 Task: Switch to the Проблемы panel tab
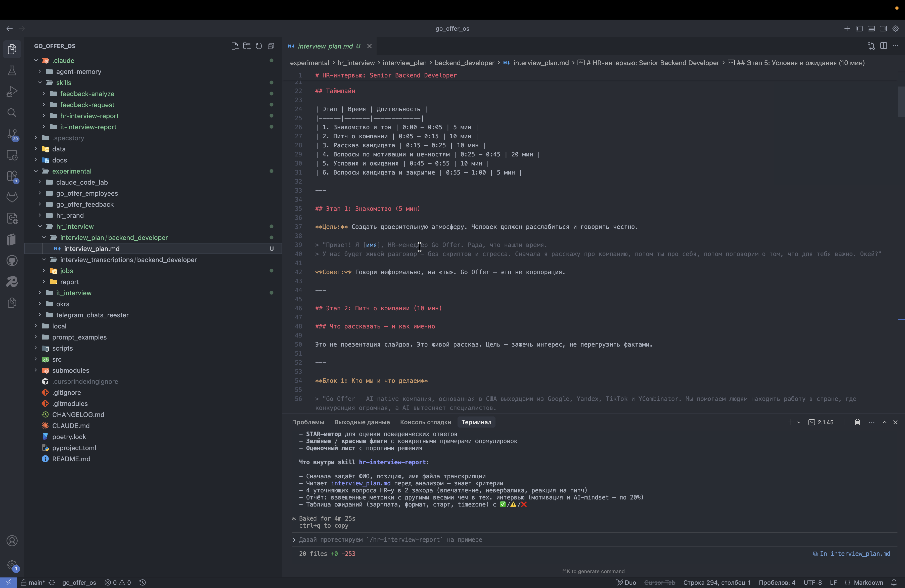(308, 422)
